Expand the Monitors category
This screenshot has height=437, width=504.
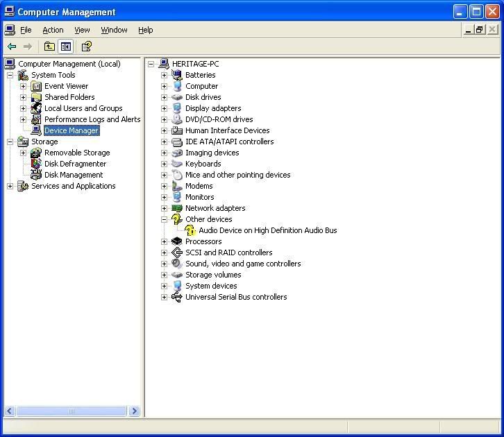pyautogui.click(x=164, y=197)
